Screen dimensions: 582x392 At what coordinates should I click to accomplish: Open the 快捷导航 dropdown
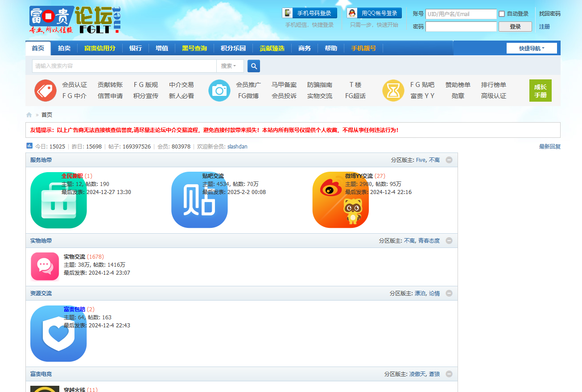[532, 48]
